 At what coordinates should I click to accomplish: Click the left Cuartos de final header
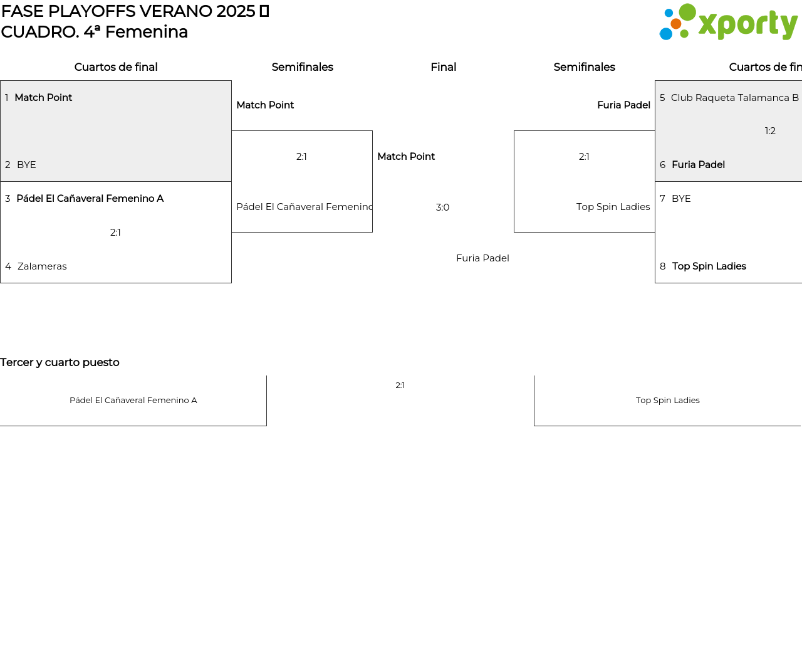[x=116, y=67]
